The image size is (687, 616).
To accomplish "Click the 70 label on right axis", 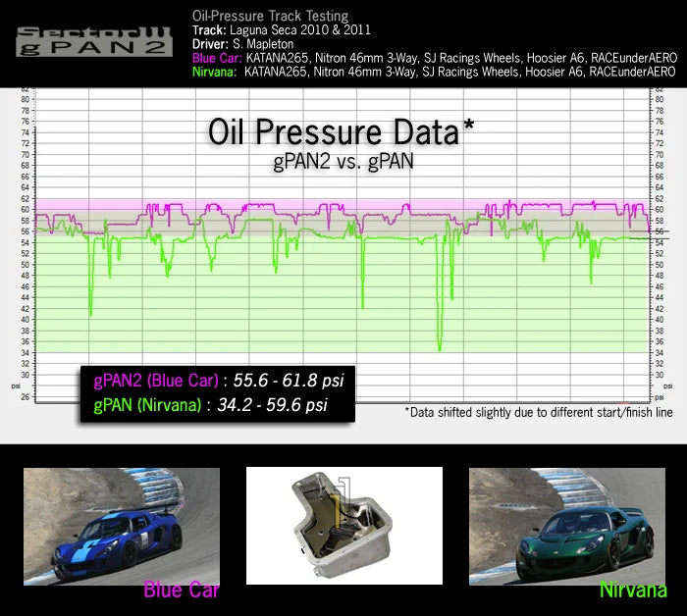I will (x=659, y=155).
